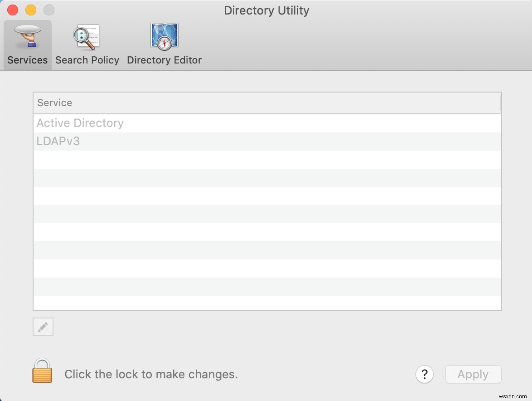Select the Active Directory service

point(80,123)
